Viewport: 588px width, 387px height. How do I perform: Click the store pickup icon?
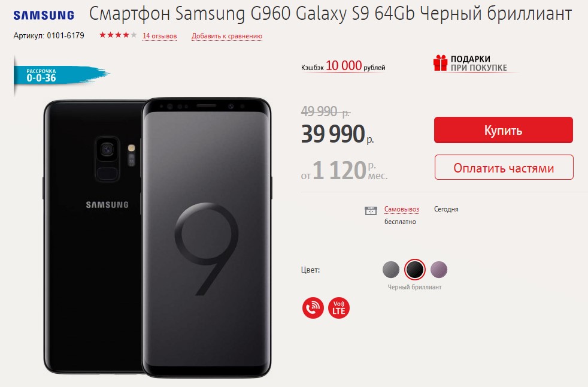[371, 211]
